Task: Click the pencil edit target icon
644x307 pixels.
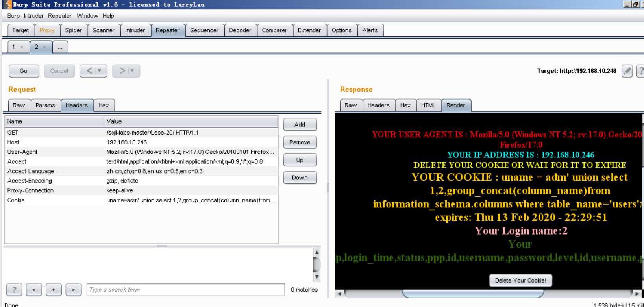Action: 627,71
